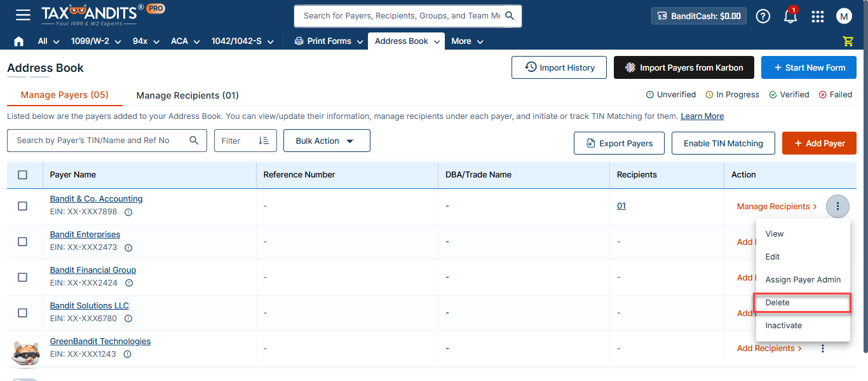Click the search magnifier icon in top bar

coord(510,16)
